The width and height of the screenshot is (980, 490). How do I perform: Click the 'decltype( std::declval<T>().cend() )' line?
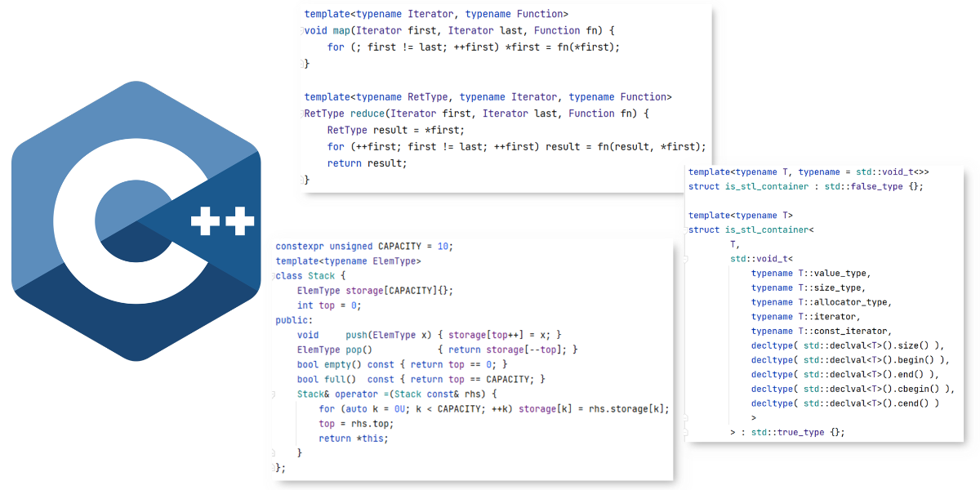pos(845,403)
